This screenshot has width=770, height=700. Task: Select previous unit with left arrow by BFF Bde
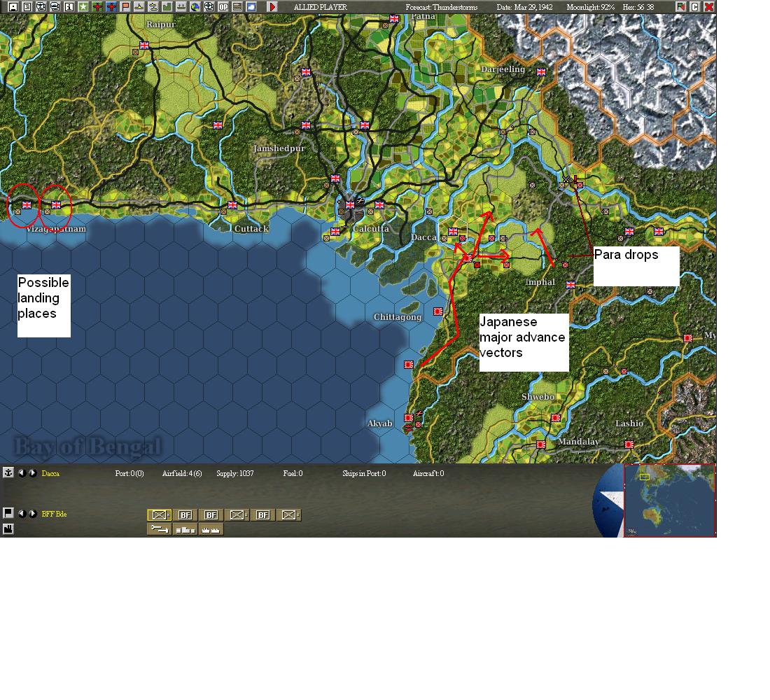(x=22, y=514)
